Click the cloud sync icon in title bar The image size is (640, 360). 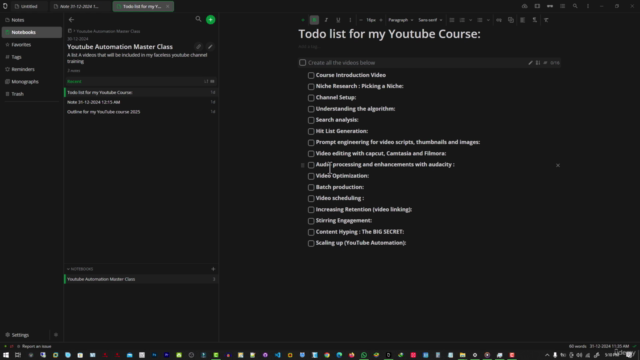tap(524, 6)
